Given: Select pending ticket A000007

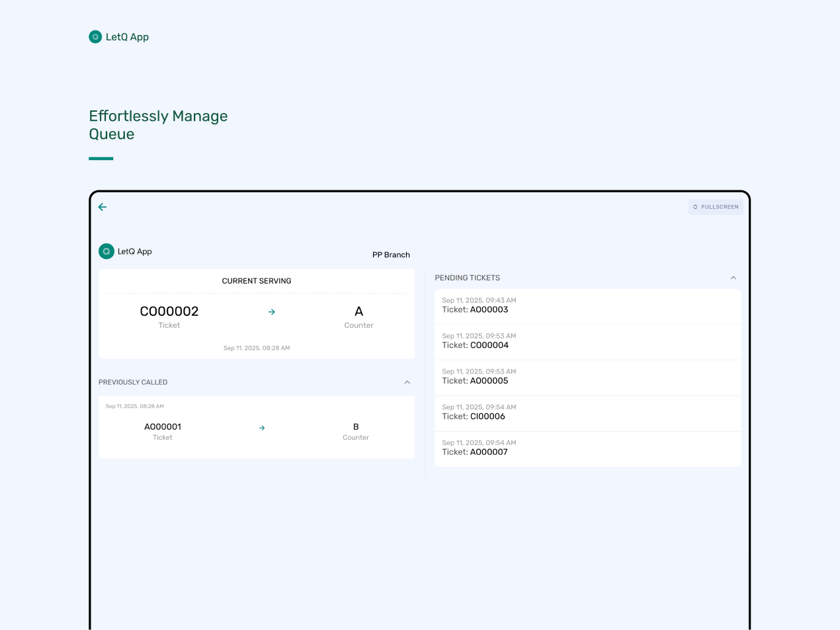Looking at the screenshot, I should pyautogui.click(x=587, y=449).
